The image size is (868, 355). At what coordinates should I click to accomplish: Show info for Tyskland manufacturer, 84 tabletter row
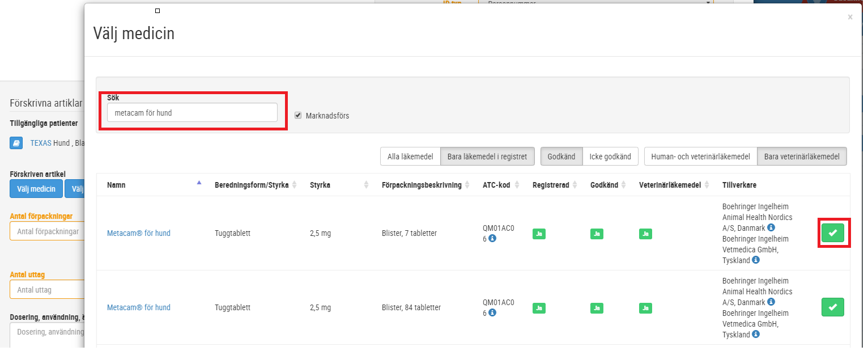click(x=756, y=335)
